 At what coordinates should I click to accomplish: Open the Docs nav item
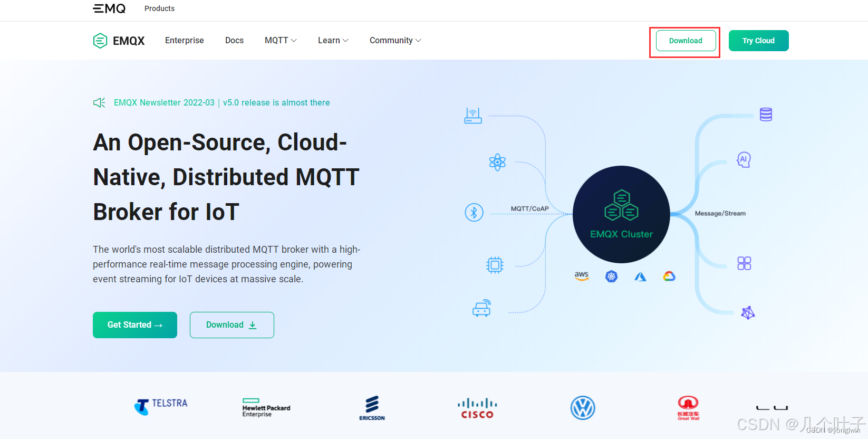(x=234, y=40)
